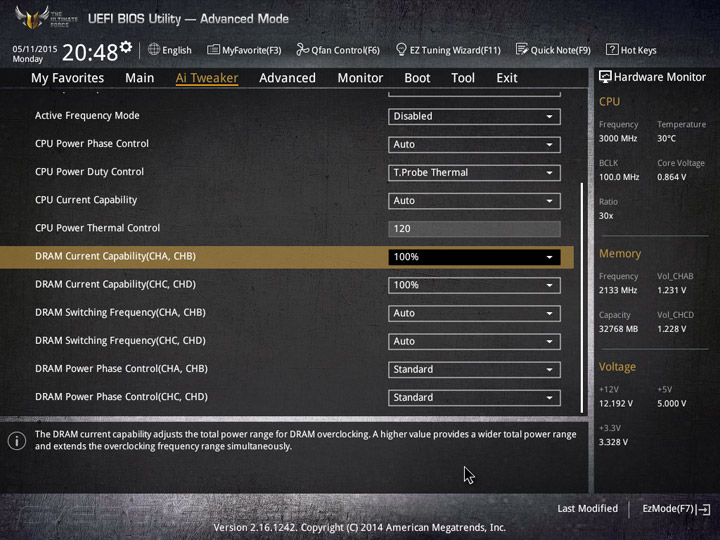Click the clock settings gear icon
Screen dimensions: 720x540
click(x=126, y=47)
